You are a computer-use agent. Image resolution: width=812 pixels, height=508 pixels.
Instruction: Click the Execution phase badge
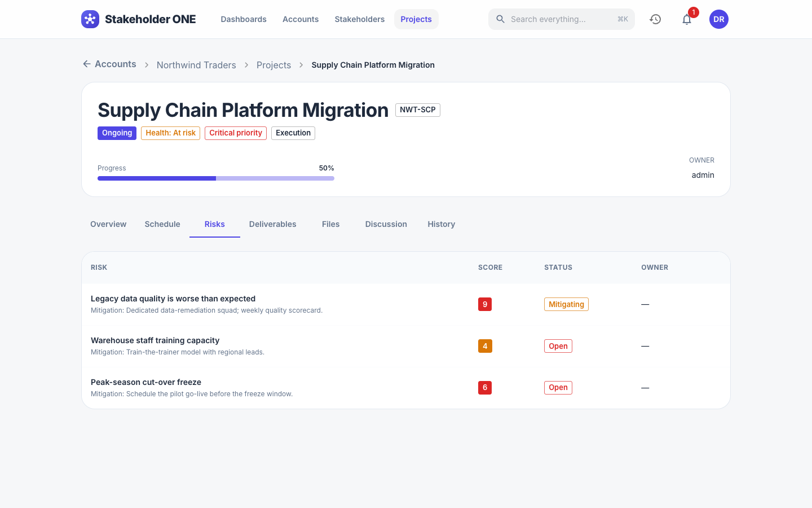point(293,133)
